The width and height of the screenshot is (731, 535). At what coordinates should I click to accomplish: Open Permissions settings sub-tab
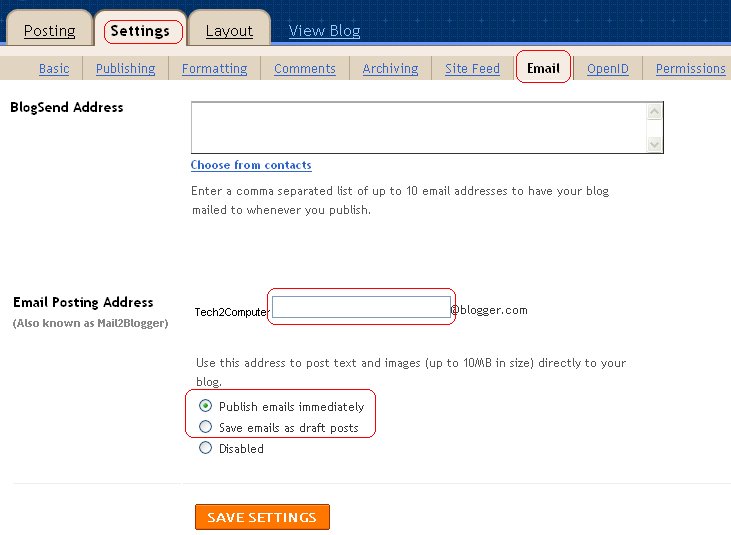690,69
